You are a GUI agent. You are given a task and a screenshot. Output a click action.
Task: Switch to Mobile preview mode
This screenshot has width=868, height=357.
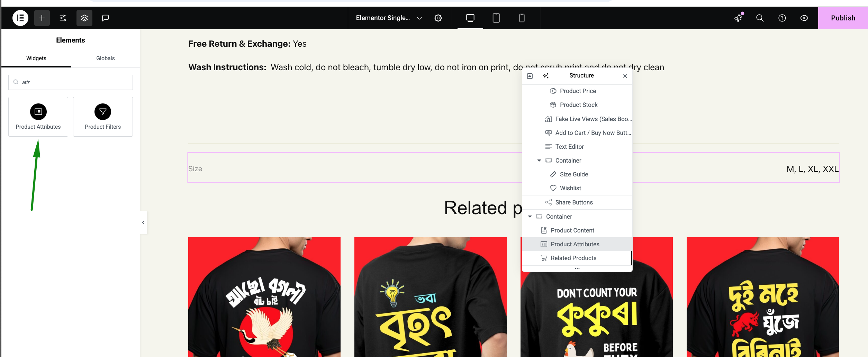[522, 18]
